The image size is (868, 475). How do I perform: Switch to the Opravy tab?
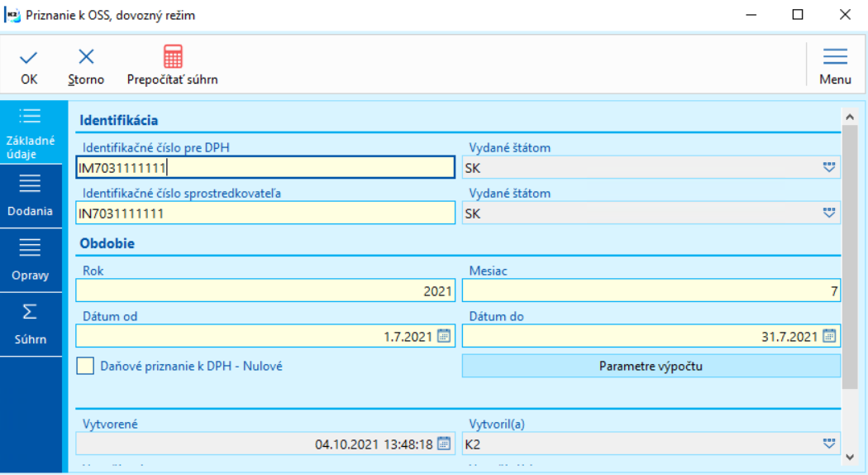(31, 261)
